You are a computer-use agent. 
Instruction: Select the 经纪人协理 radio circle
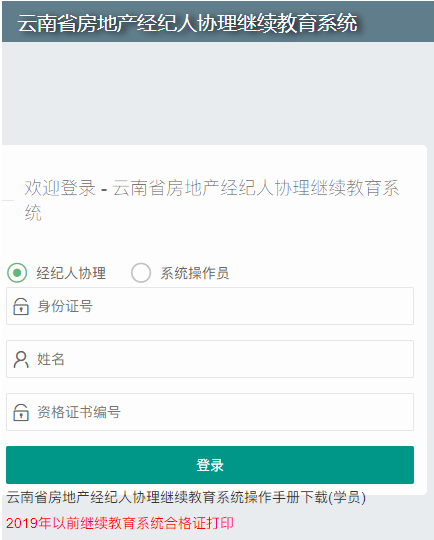pos(17,273)
